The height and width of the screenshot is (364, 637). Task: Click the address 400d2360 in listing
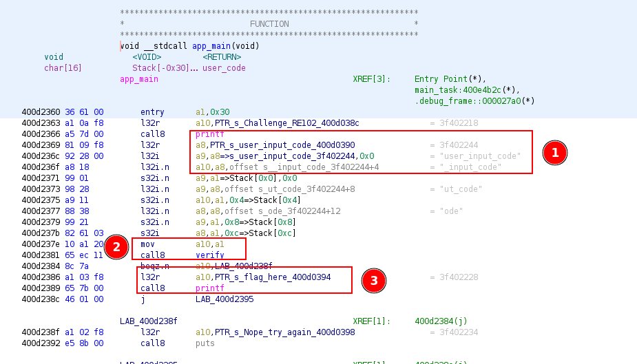click(41, 112)
